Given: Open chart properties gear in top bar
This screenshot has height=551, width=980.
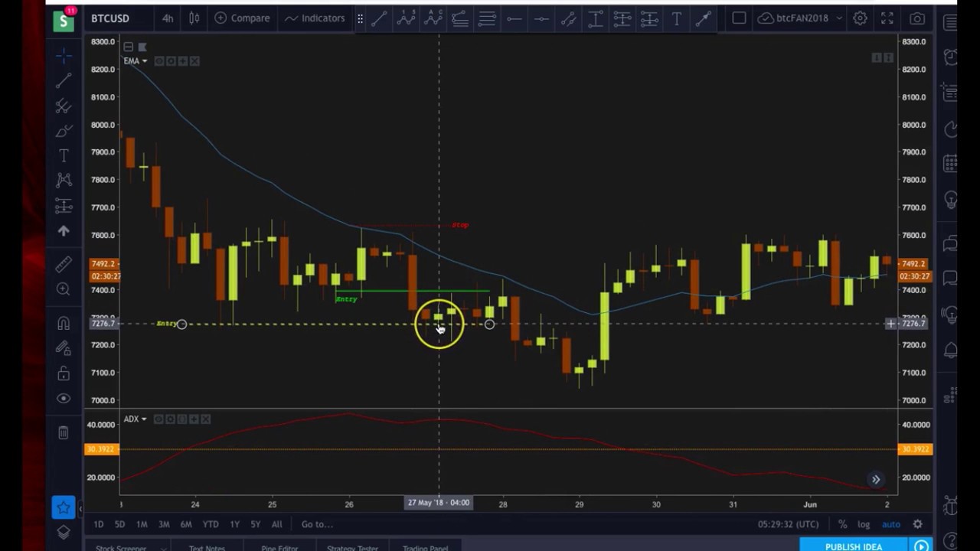Looking at the screenshot, I should (860, 18).
